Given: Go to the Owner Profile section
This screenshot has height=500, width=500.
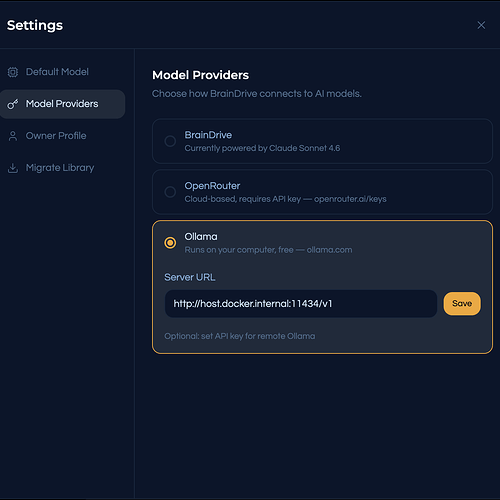Looking at the screenshot, I should (63, 136).
